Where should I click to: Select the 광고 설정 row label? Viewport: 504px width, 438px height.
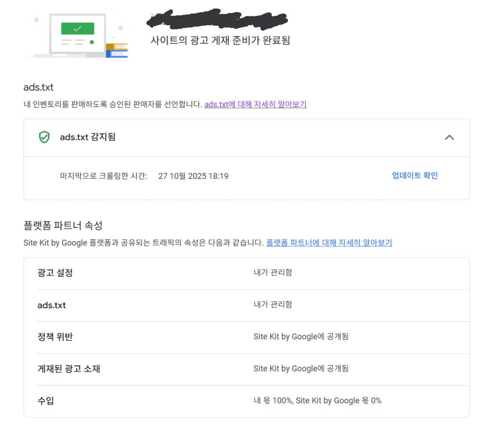coord(55,273)
